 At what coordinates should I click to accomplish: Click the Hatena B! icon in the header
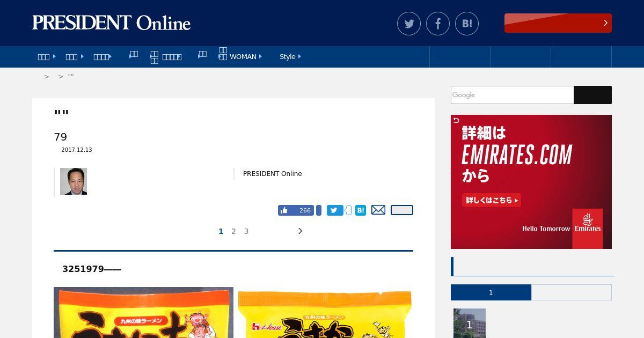point(467,24)
